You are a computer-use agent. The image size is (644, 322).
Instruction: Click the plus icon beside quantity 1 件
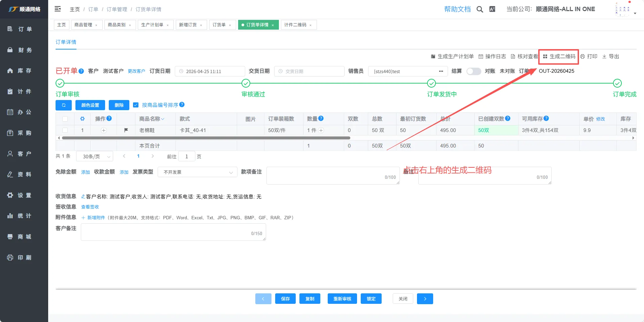tap(321, 130)
